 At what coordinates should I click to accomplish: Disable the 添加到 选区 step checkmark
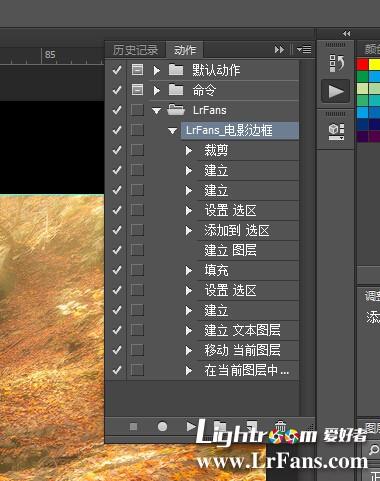[117, 230]
